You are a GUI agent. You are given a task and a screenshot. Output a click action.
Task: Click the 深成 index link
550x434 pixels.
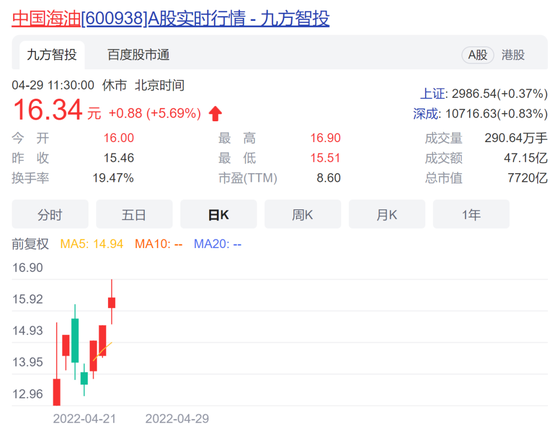point(426,114)
